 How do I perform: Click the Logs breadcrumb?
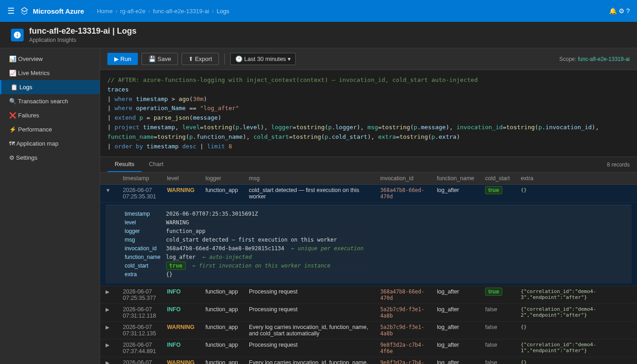(x=223, y=11)
